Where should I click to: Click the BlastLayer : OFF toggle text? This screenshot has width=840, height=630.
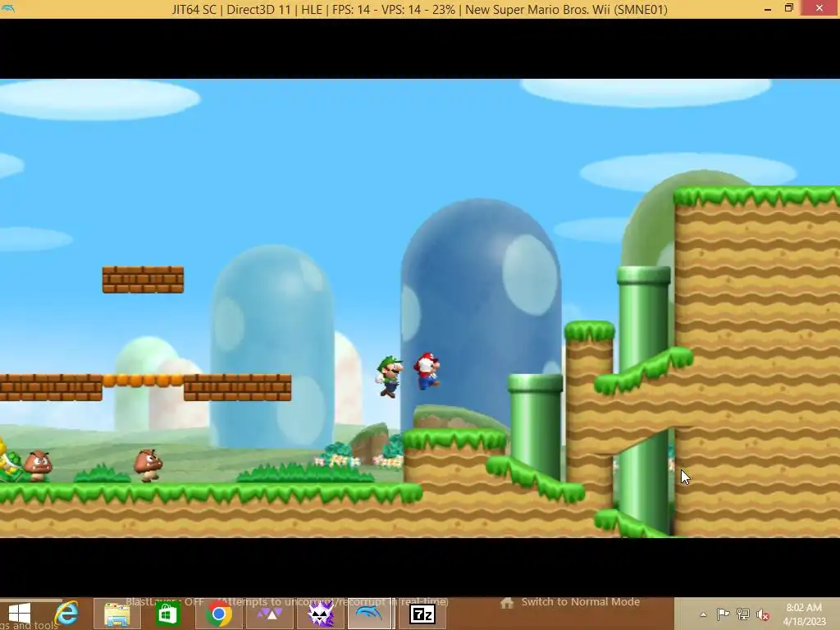(x=164, y=601)
